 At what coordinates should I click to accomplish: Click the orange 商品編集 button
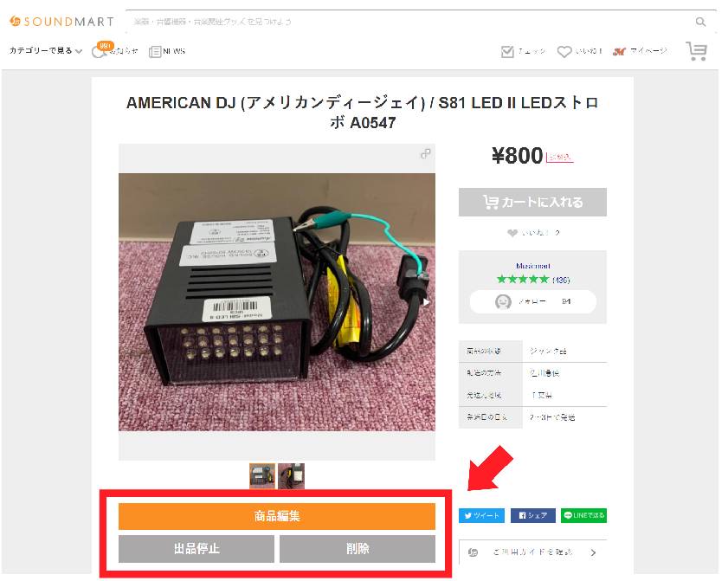tap(277, 516)
